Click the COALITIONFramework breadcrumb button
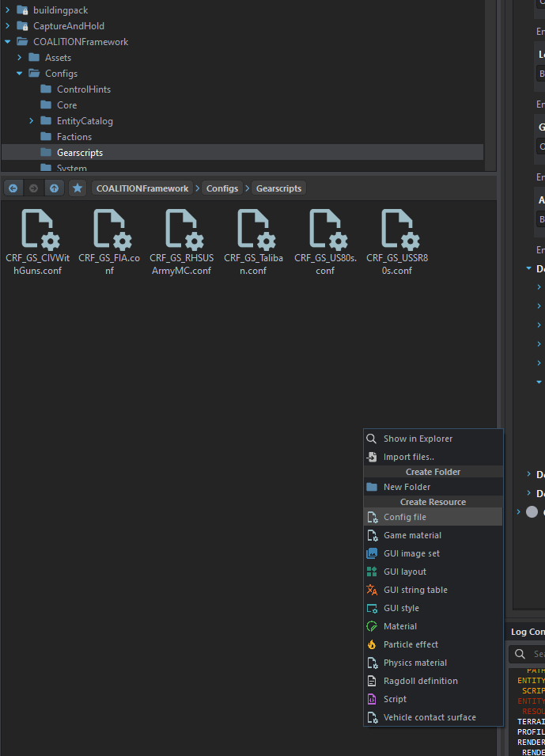545x756 pixels. 142,188
